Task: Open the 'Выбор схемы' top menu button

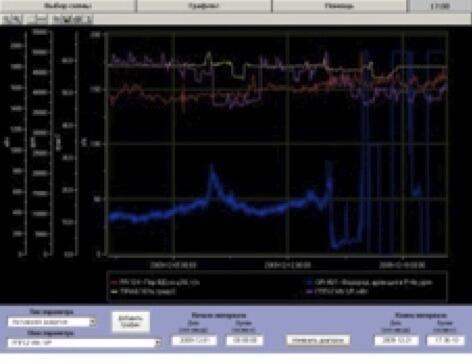Action: pos(68,6)
